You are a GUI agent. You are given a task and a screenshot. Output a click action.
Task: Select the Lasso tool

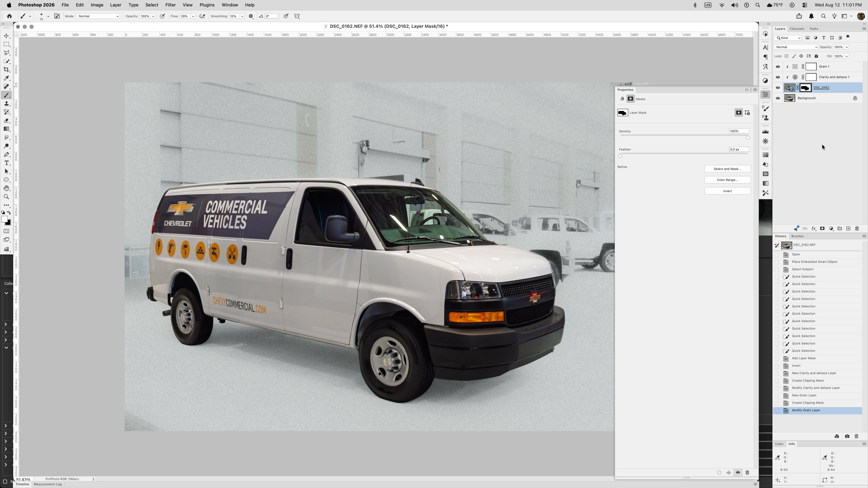pos(6,53)
